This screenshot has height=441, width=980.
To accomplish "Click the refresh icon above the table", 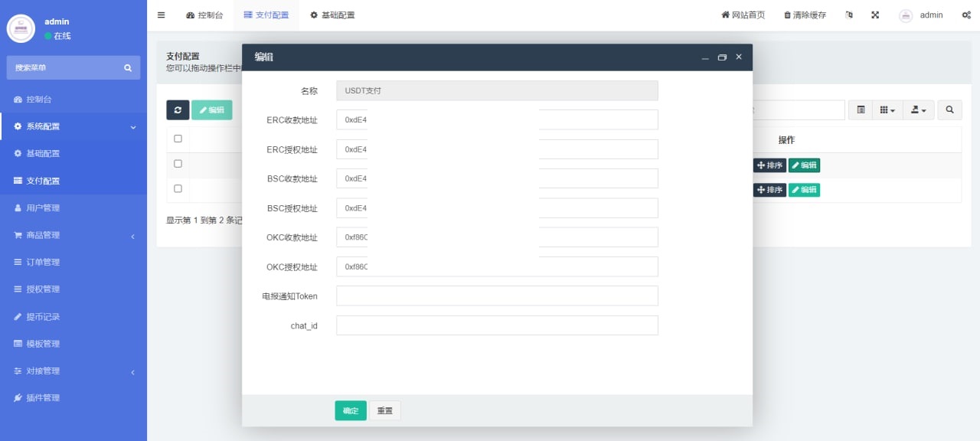I will 178,109.
